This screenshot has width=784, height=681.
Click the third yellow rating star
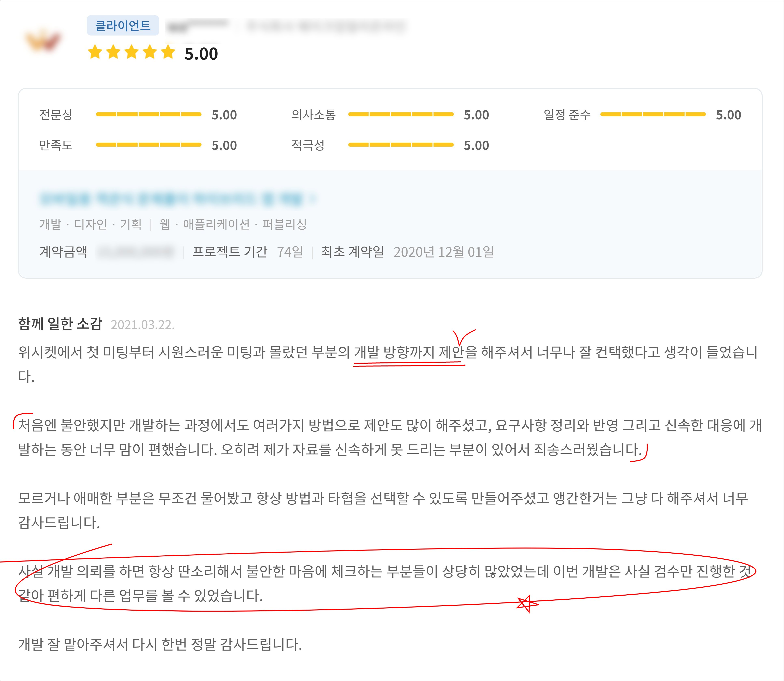tap(132, 52)
